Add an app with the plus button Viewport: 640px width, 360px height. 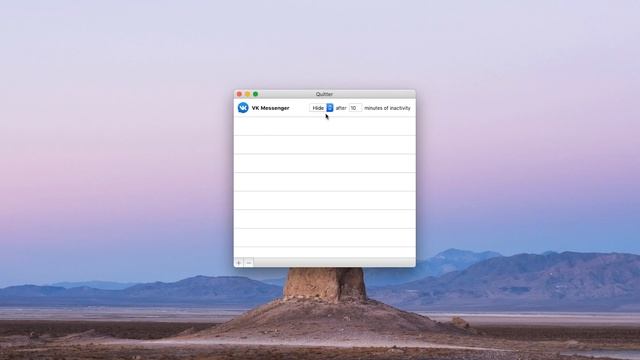click(239, 262)
